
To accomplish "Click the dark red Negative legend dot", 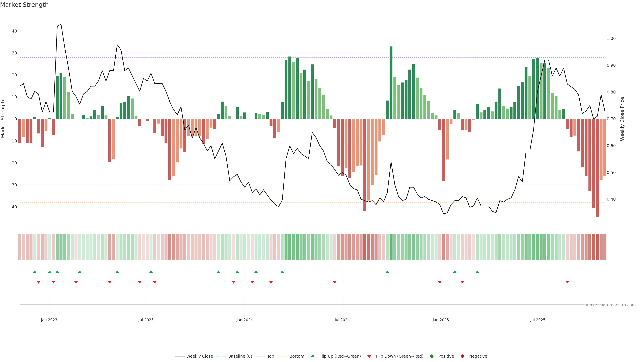I will (462, 356).
